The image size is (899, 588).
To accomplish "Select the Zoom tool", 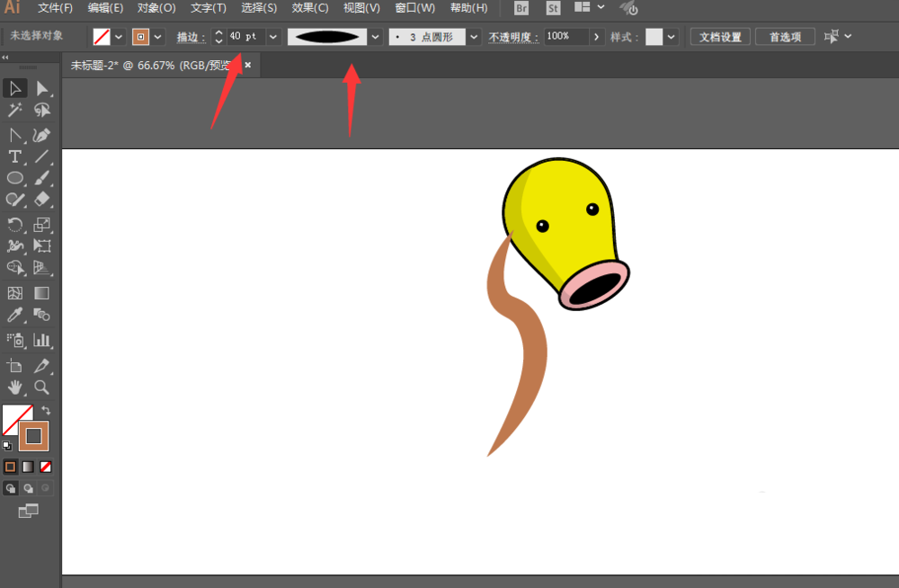I will pyautogui.click(x=42, y=388).
